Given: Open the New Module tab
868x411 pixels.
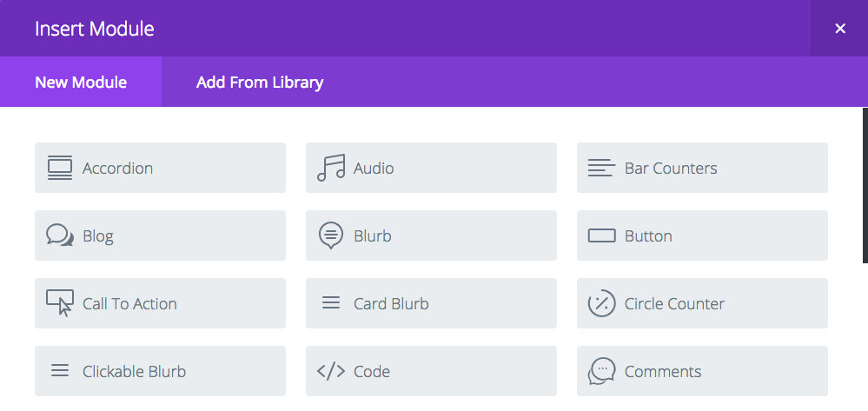Looking at the screenshot, I should tap(81, 82).
